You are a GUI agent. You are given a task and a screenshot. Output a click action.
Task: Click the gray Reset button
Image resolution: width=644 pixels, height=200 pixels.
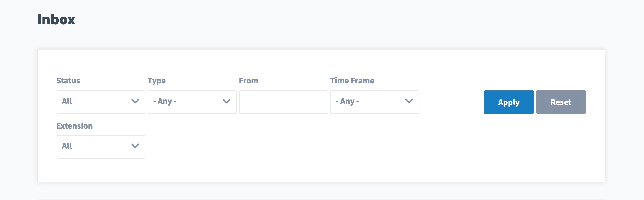pyautogui.click(x=561, y=102)
